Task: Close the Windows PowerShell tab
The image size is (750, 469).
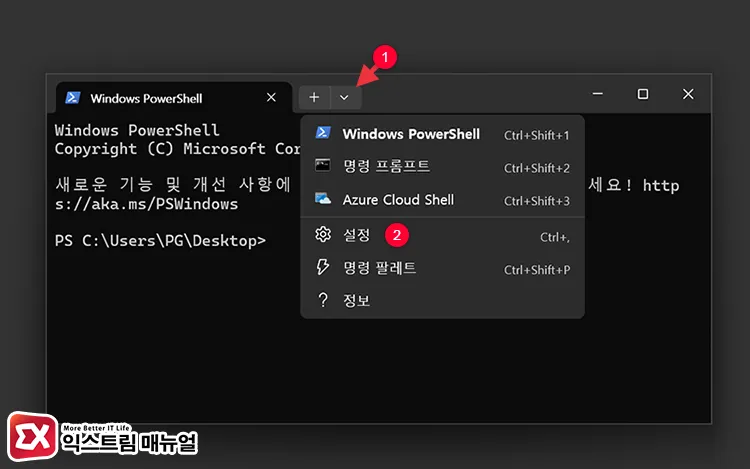Action: 271,98
